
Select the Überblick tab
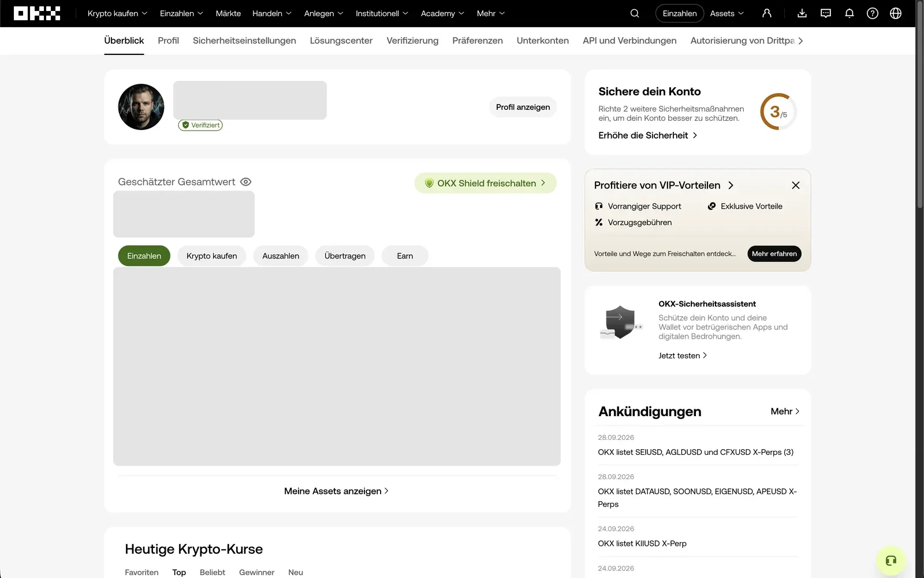click(124, 40)
